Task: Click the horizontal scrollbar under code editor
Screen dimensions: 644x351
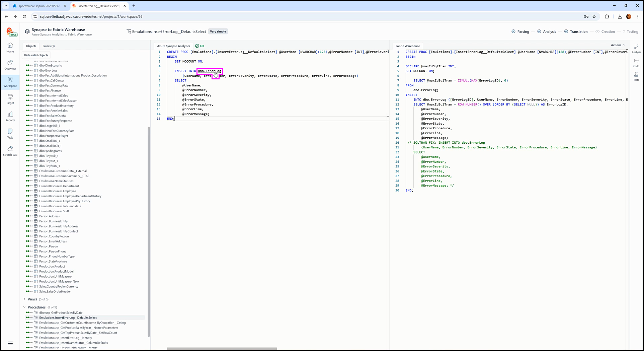Action: 222,349
